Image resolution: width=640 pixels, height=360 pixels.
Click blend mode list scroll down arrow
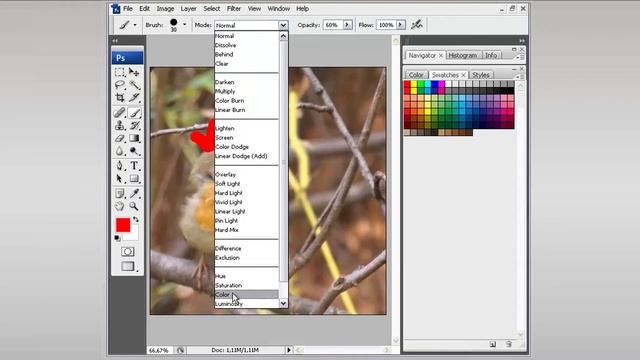click(283, 303)
